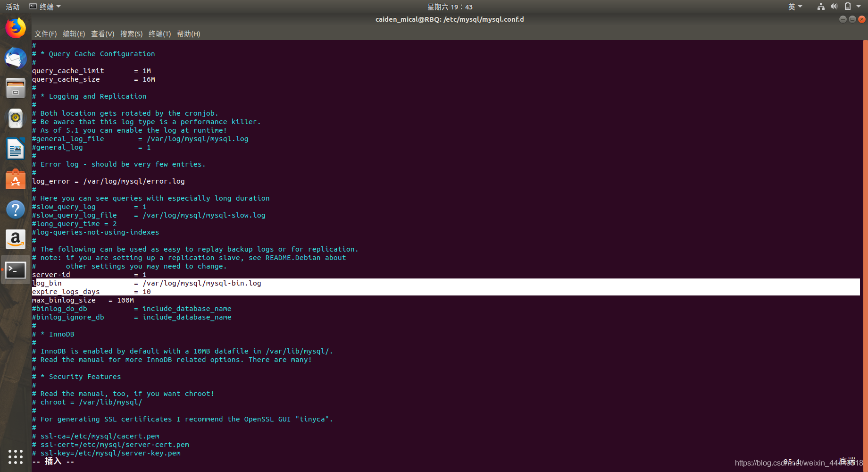Launch LibreOffice Writer from the dock

point(16,149)
